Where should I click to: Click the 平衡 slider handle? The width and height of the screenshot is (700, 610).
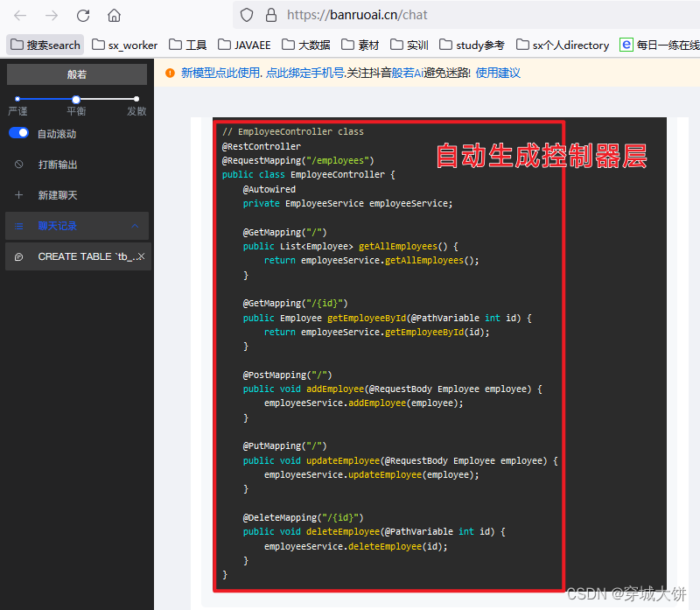[76, 99]
